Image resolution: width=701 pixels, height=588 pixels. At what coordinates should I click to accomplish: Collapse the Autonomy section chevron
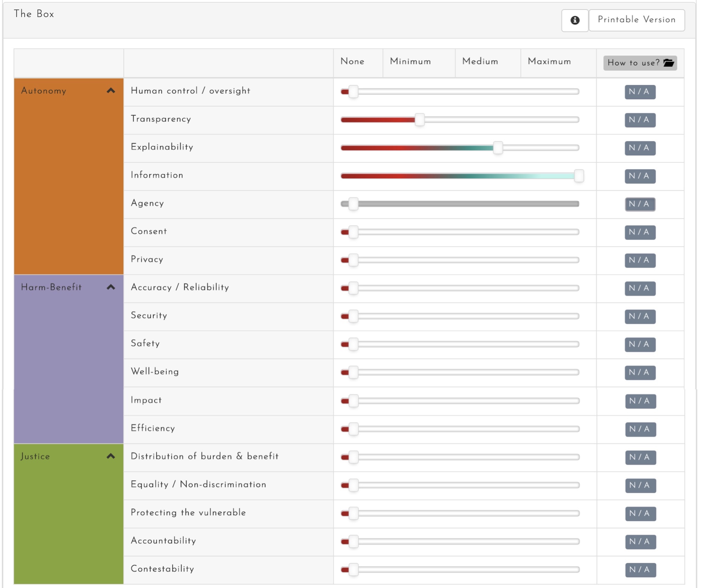pos(111,91)
